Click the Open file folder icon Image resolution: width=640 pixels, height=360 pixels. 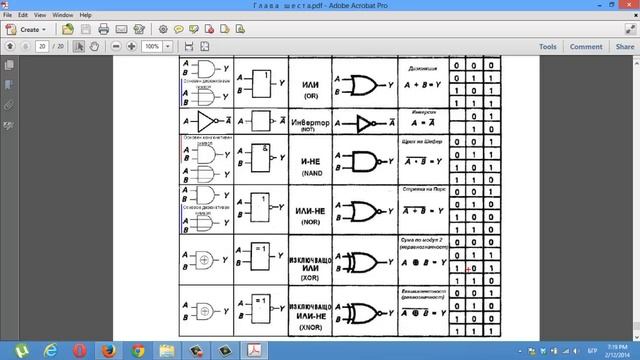pyautogui.click(x=68, y=29)
